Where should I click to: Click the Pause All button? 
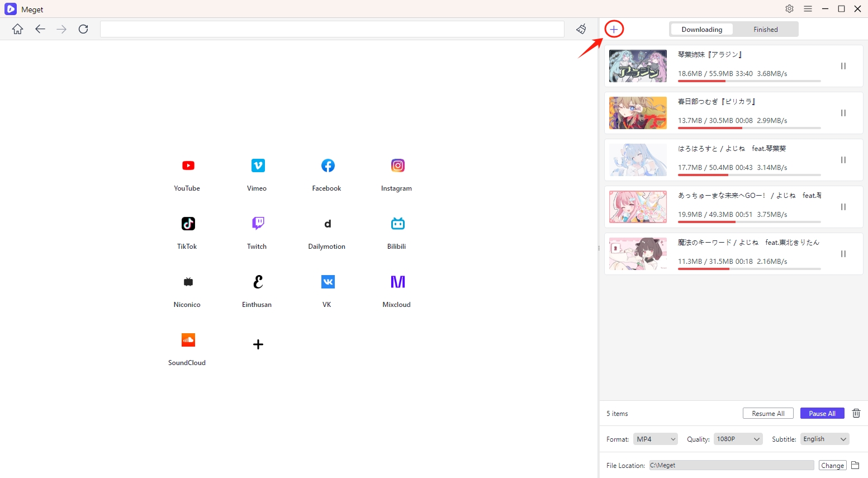click(x=822, y=413)
